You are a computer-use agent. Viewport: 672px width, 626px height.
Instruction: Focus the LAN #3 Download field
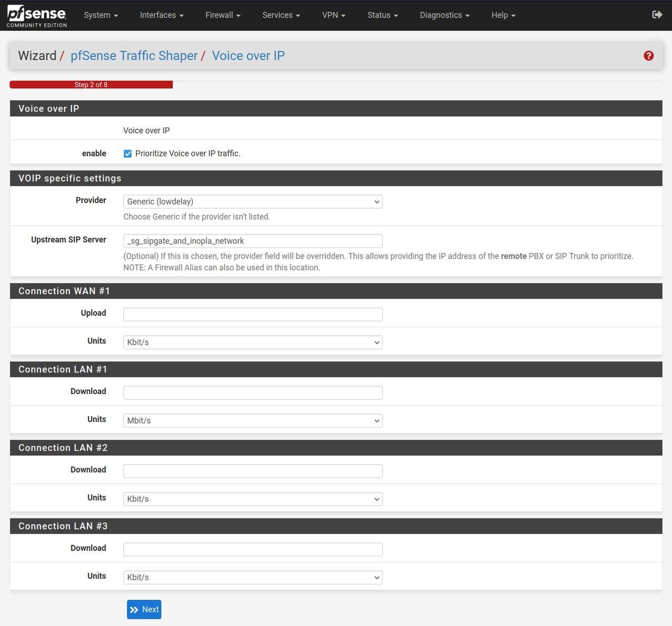(x=253, y=549)
